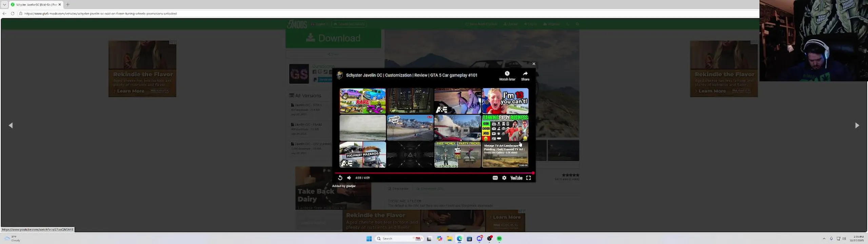Image resolution: width=868 pixels, height=244 pixels.
Task: Open the dark tunnel triangle suggested video
Action: click(x=410, y=155)
